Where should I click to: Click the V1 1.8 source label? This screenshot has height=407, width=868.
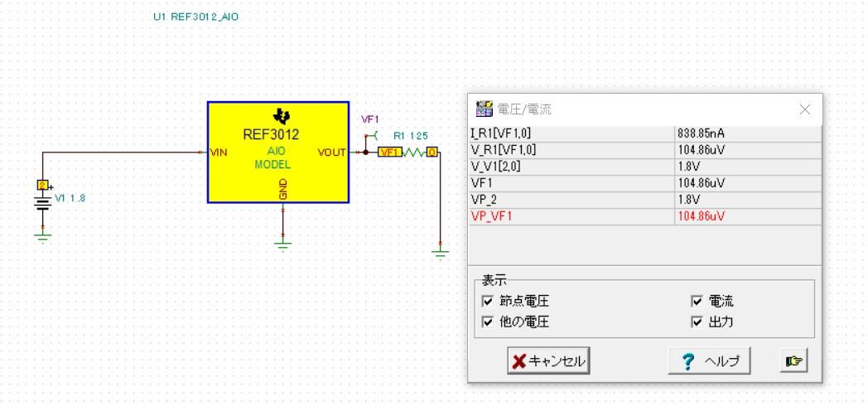(x=70, y=198)
